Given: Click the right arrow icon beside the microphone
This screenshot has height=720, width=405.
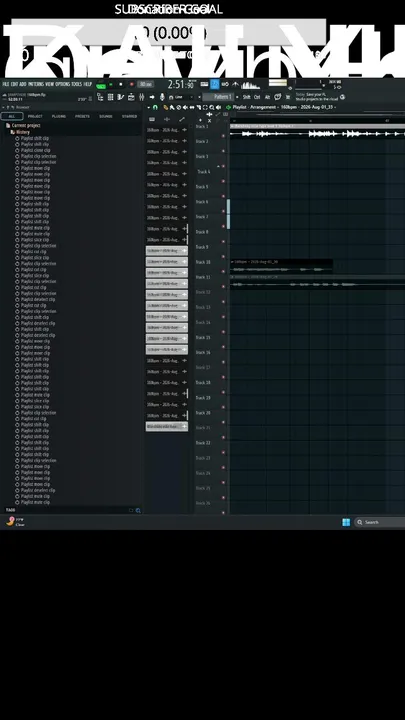Looking at the screenshot, I should (x=152, y=97).
